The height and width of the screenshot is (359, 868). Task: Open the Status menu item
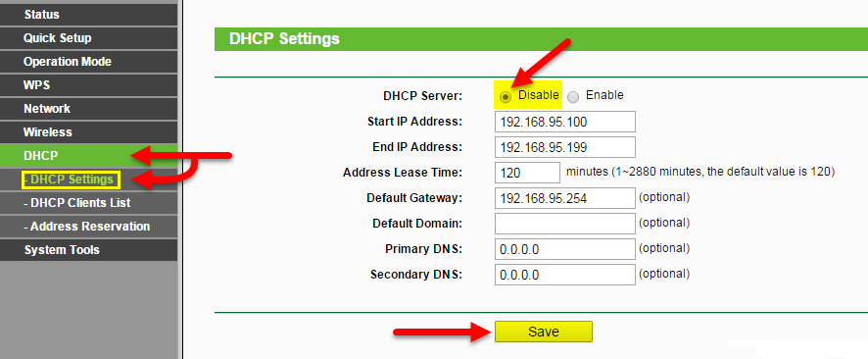point(88,15)
